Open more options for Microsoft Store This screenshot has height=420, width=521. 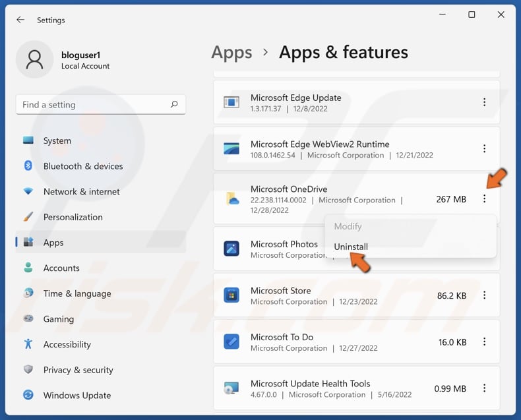[x=484, y=295]
